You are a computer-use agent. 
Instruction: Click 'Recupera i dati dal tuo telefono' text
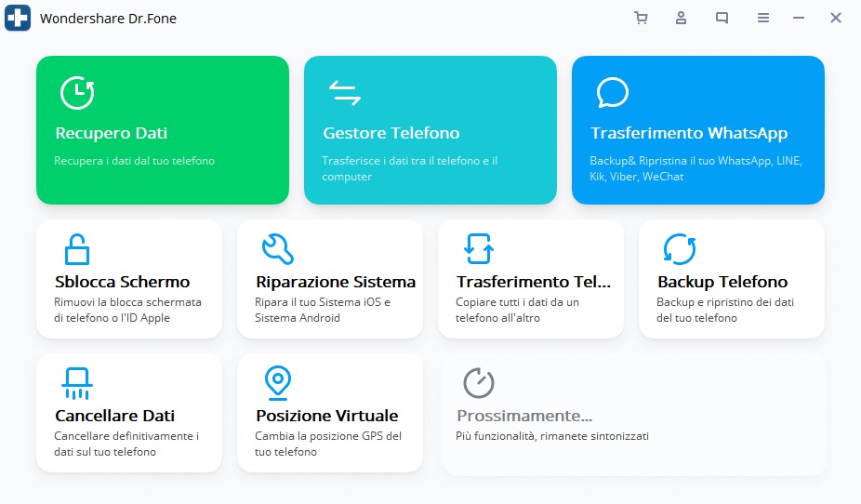click(135, 161)
